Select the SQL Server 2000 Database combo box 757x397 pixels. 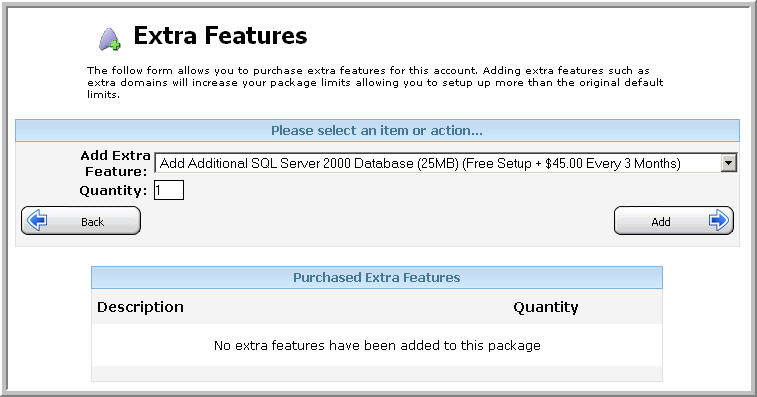(x=446, y=163)
